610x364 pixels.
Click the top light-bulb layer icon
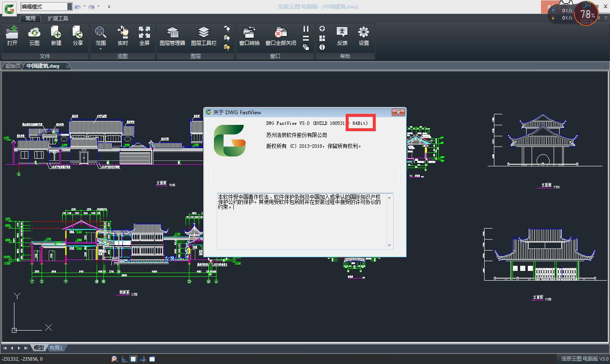click(227, 29)
